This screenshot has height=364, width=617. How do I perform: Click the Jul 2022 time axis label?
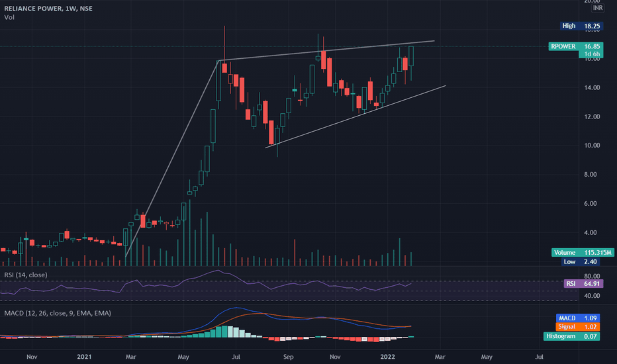pos(539,357)
